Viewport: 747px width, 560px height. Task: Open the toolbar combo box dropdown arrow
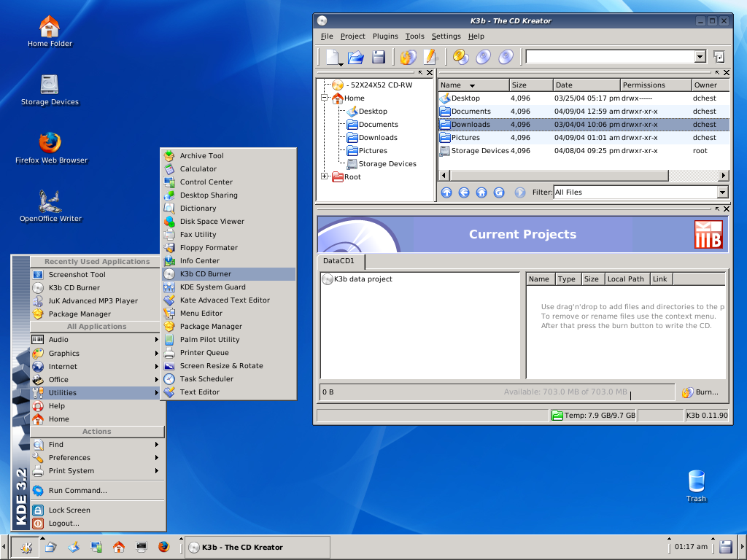click(x=700, y=57)
